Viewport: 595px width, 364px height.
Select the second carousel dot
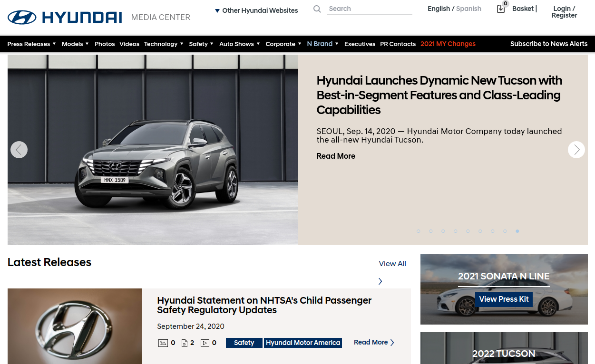pos(431,231)
